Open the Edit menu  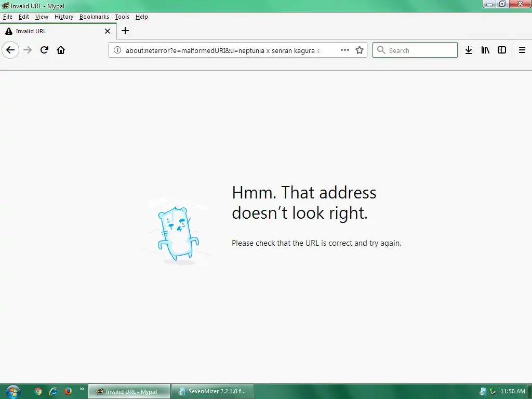pos(24,17)
